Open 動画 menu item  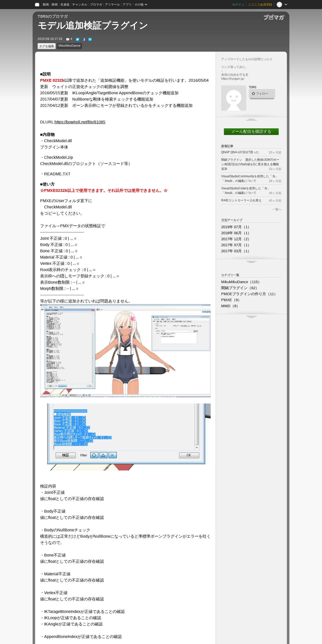click(x=46, y=5)
